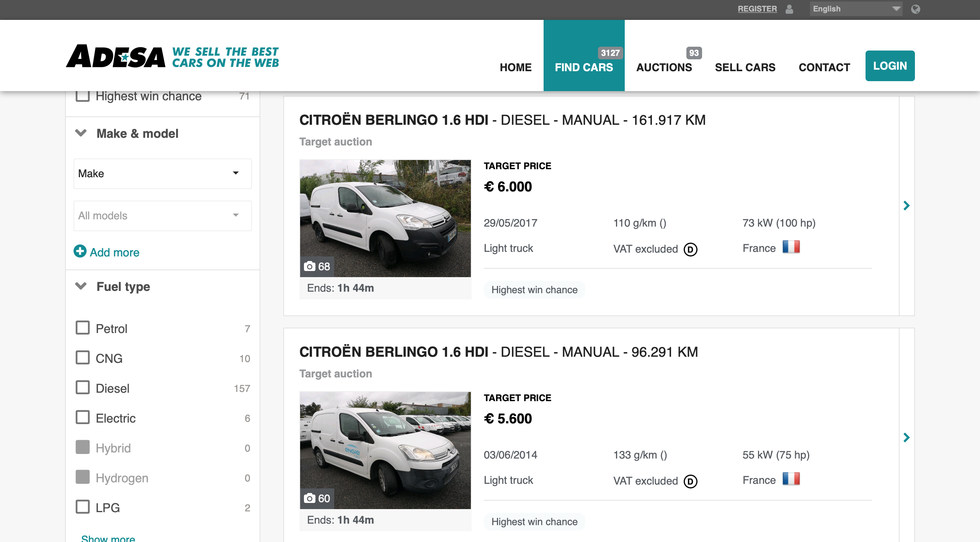
Task: Tick the Diesel fuel checkbox
Action: (83, 388)
